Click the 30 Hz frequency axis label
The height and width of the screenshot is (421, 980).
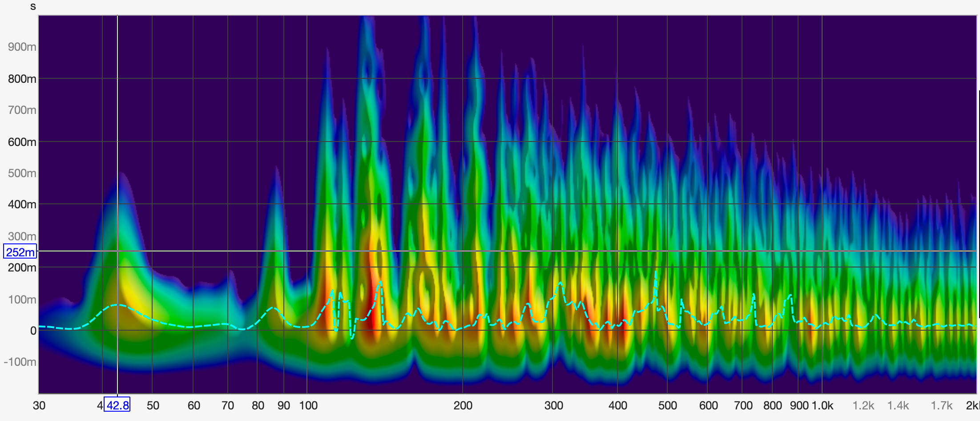[x=39, y=405]
